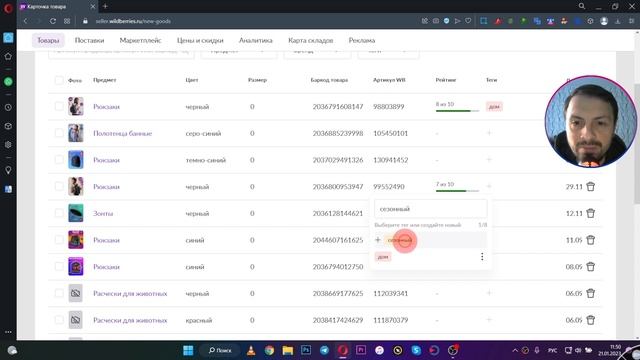This screenshot has width=640, height=360.
Task: Check the Полотенца банные row
Action: pyautogui.click(x=59, y=133)
